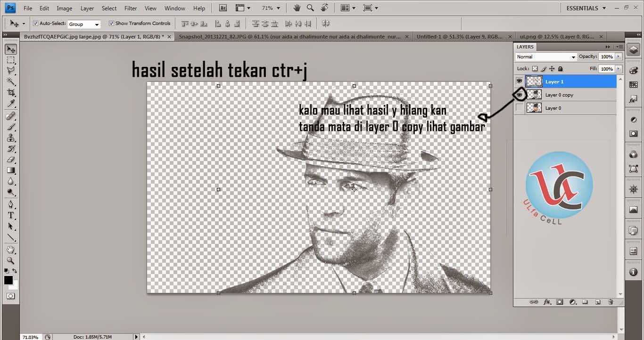Open the Histogram panel icon in dock
The height and width of the screenshot is (340, 644).
click(x=633, y=210)
